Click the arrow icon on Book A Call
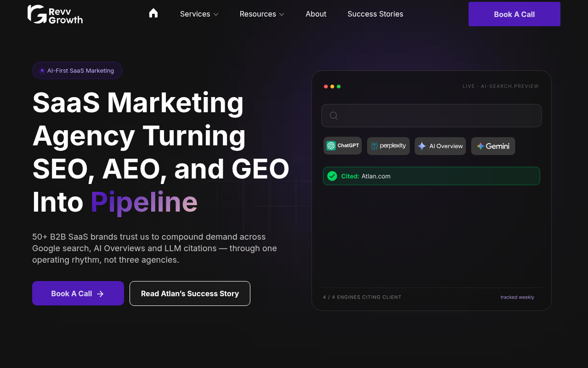This screenshot has width=588, height=368. (x=101, y=293)
